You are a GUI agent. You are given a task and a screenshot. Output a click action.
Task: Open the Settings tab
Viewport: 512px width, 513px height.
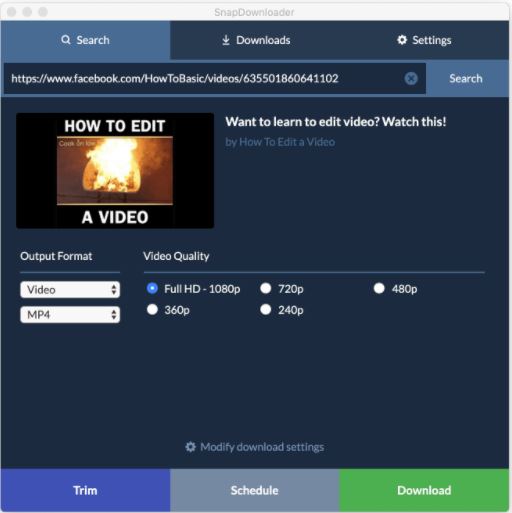(x=424, y=40)
